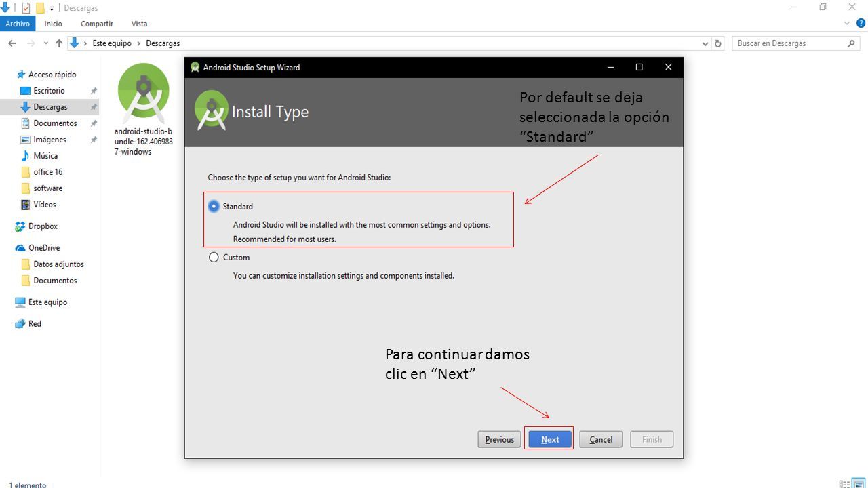Click Este equipo in the address bar

tap(112, 43)
